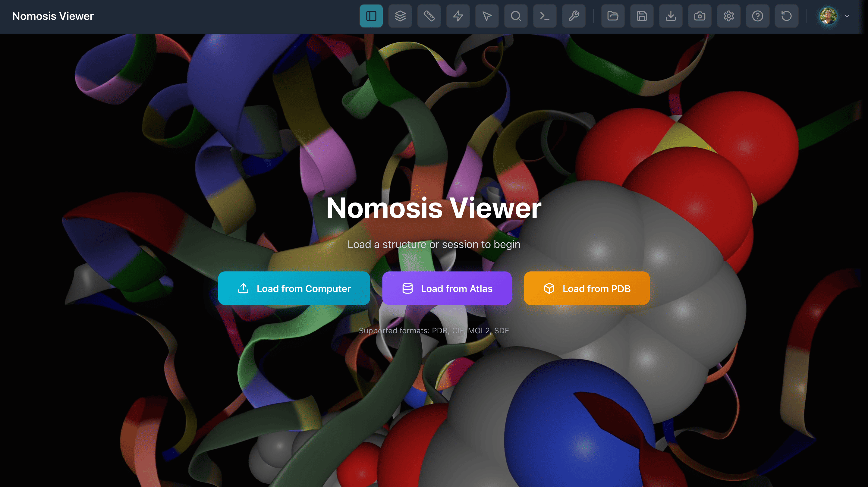Click the lightning bolt quick actions icon
Viewport: 868px width, 487px height.
point(458,16)
